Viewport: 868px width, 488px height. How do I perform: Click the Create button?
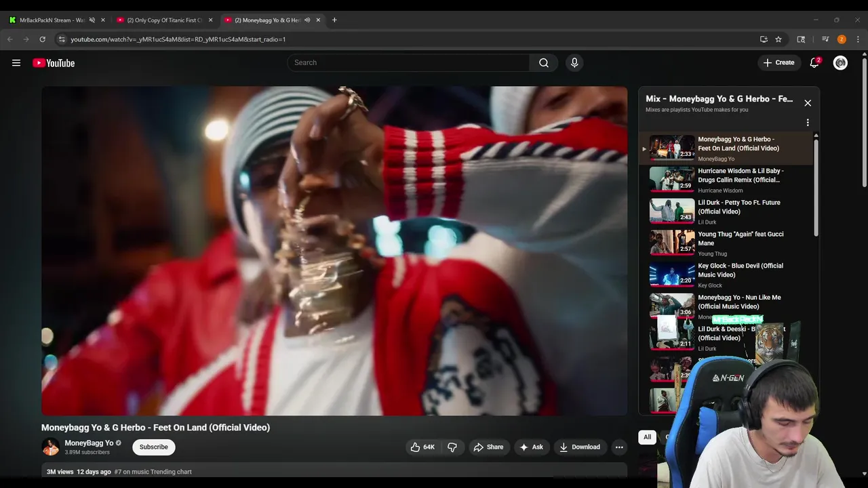pos(778,63)
